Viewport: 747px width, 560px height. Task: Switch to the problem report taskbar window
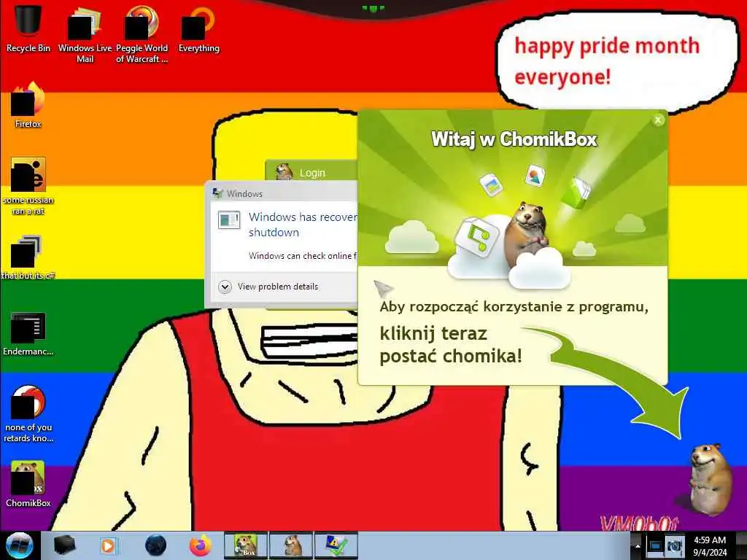tap(336, 545)
